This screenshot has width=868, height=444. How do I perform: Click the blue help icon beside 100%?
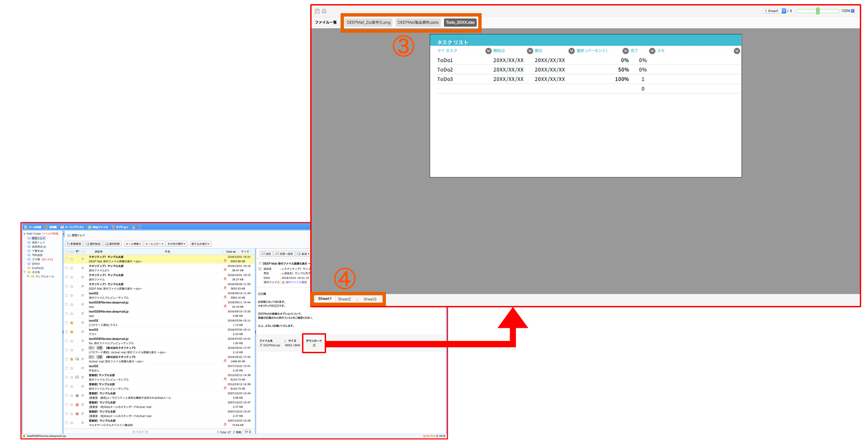point(853,11)
